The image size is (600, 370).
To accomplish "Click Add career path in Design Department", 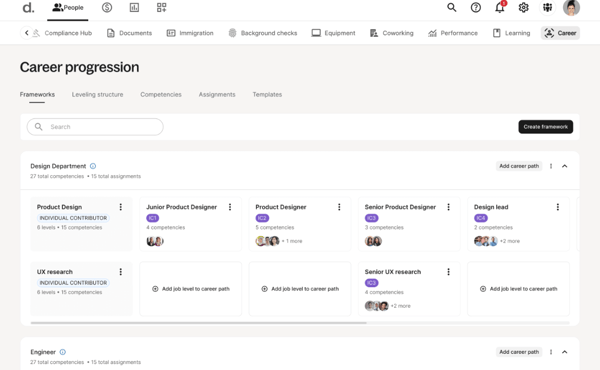I will 519,166.
